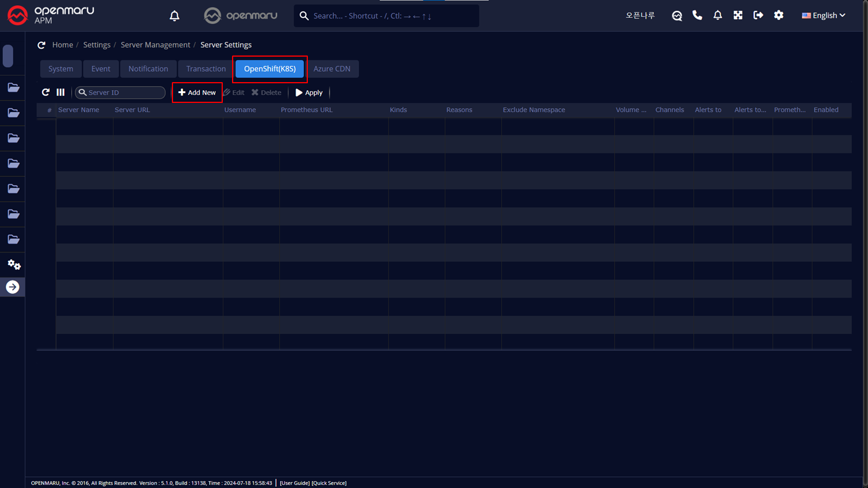
Task: Click the Server ID search field
Action: [x=124, y=93]
